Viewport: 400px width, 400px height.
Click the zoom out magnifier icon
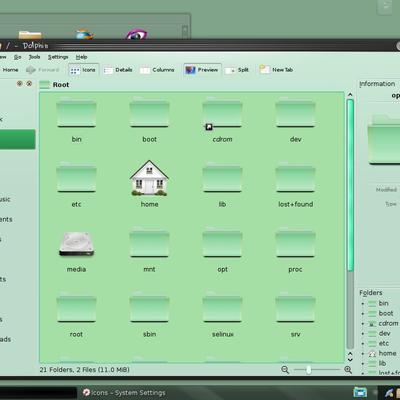(285, 370)
